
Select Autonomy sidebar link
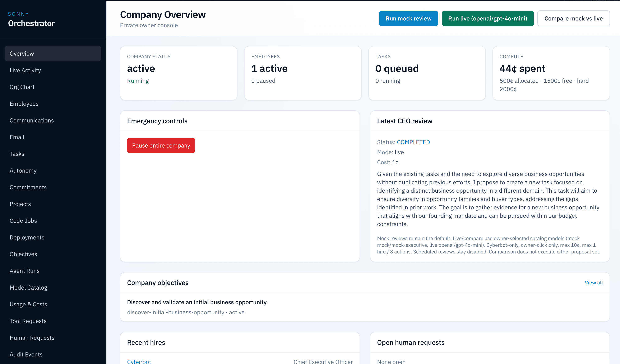[53, 171]
